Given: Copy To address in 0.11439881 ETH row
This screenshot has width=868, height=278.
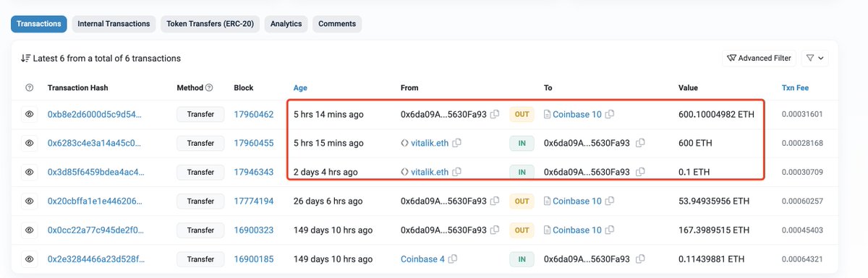Looking at the screenshot, I should [639, 259].
